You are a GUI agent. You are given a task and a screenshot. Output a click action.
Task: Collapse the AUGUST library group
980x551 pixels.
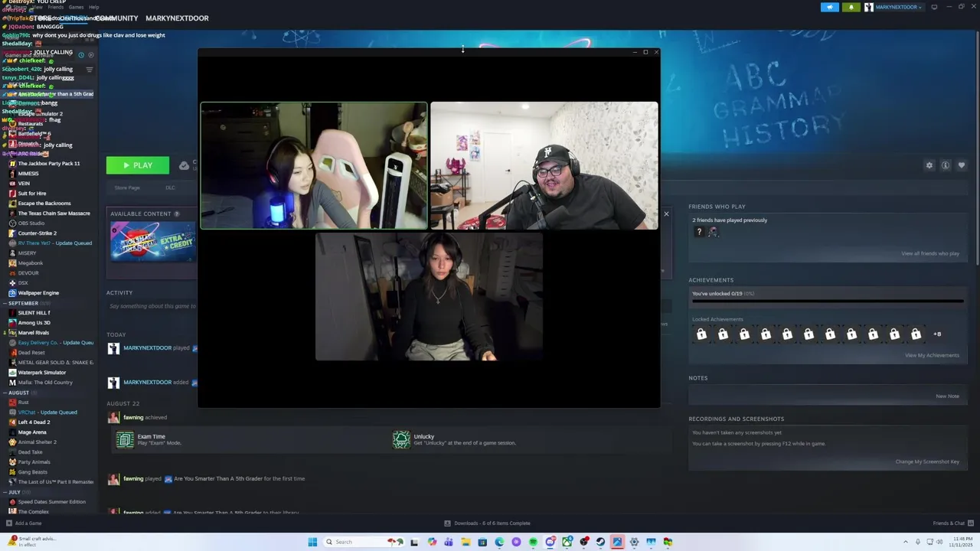click(x=19, y=393)
